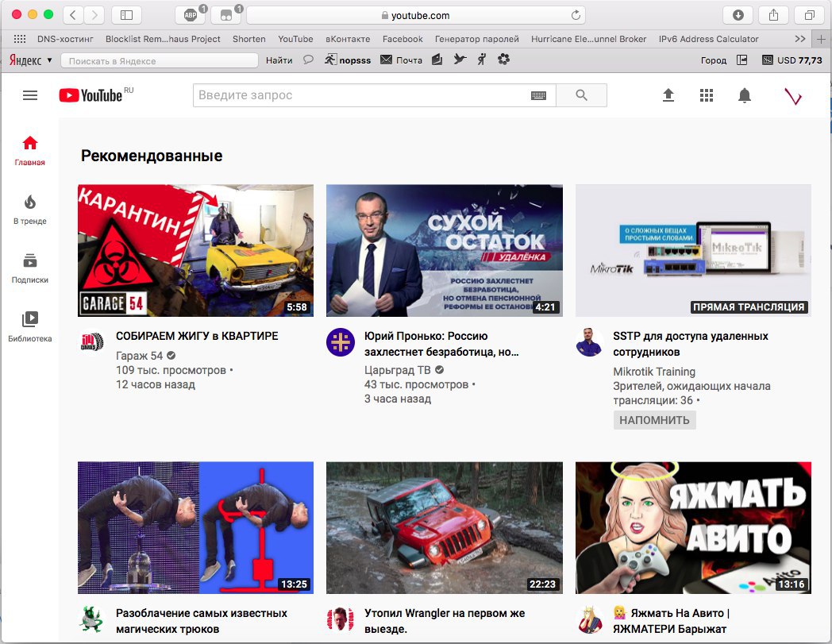This screenshot has height=644, width=832.
Task: Go to Главная in the sidebar
Action: point(29,151)
